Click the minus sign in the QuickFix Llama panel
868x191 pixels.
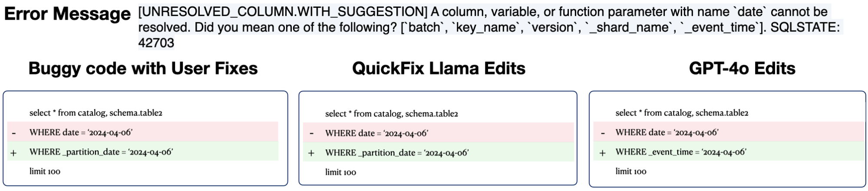[311, 134]
